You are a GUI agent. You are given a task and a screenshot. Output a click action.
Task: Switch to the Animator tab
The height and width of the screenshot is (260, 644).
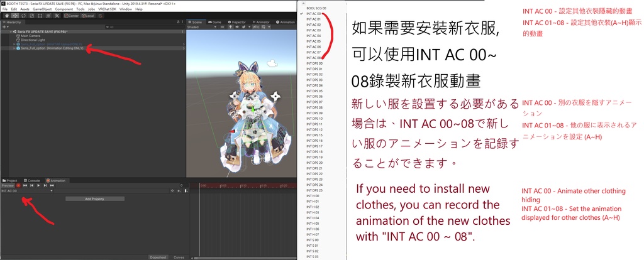pyautogui.click(x=261, y=22)
